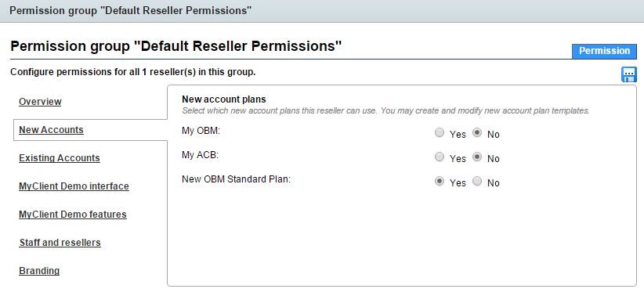Screen dimensions: 644x296
Task: Click the Configure permissions description line
Action: [x=133, y=72]
